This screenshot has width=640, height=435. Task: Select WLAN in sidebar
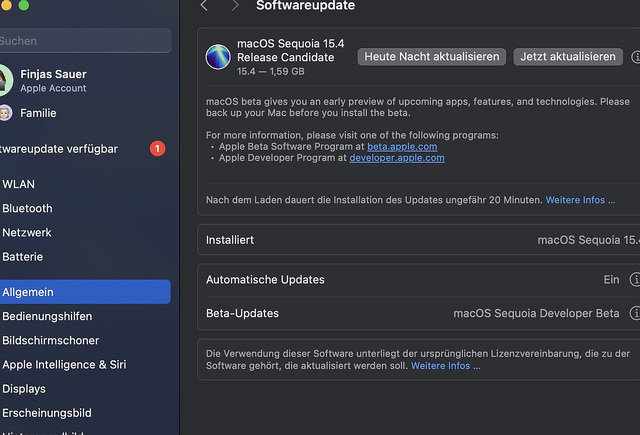coord(18,184)
